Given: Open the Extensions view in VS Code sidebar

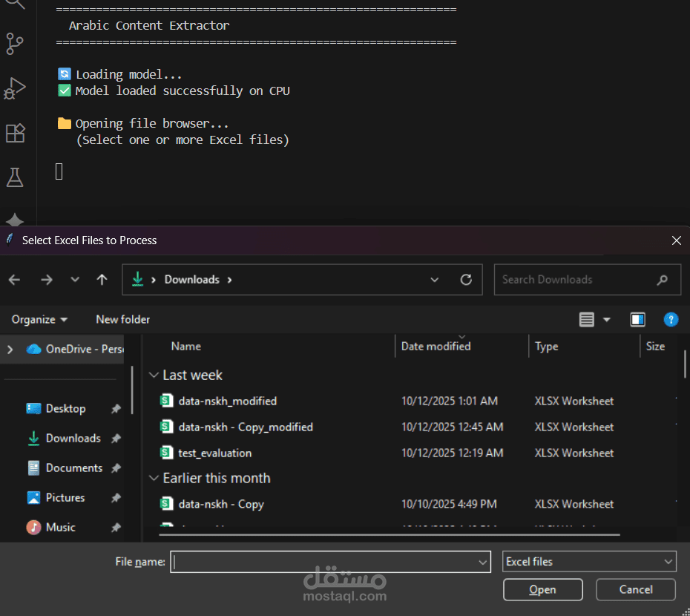Looking at the screenshot, I should pos(15,133).
